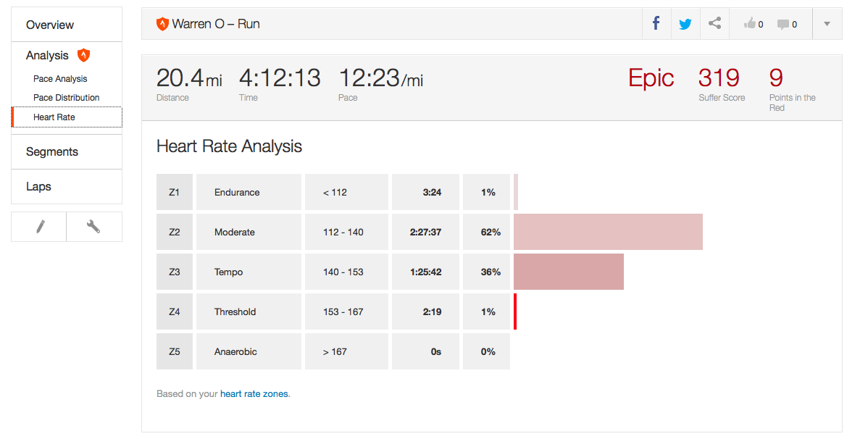Select Pace Distribution submenu item
The height and width of the screenshot is (439, 868).
(x=67, y=97)
